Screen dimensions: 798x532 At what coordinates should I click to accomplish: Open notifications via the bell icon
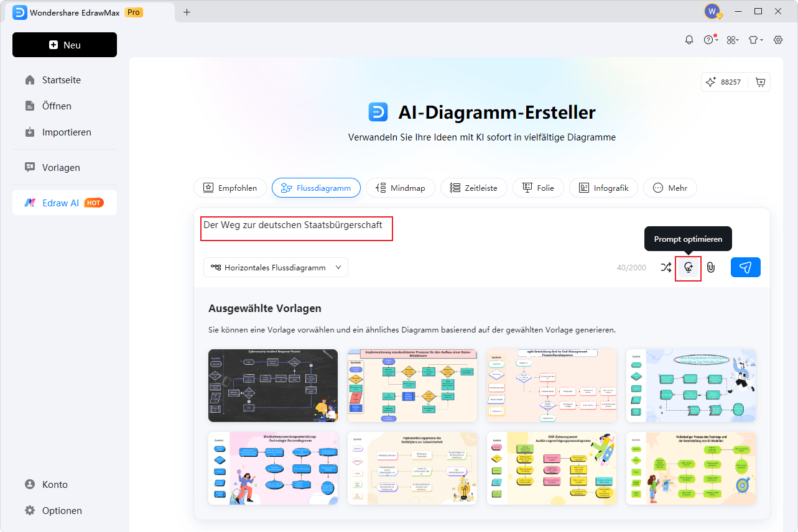[689, 39]
